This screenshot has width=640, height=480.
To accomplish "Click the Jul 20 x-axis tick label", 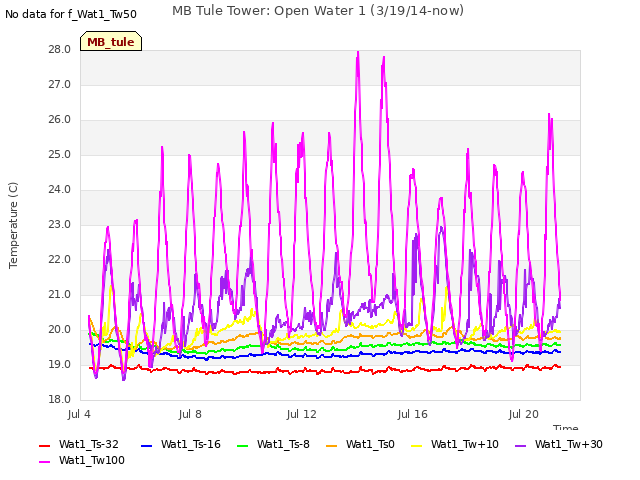I will pos(524,414).
